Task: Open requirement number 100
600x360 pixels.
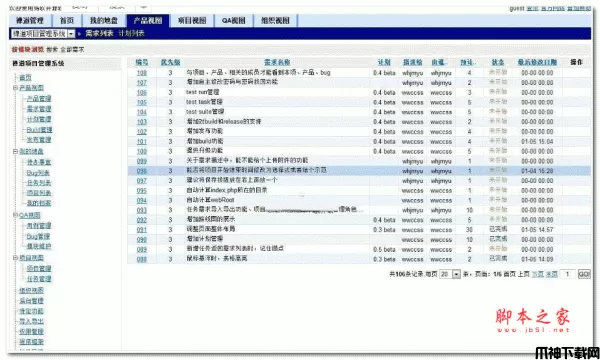Action: (x=142, y=151)
